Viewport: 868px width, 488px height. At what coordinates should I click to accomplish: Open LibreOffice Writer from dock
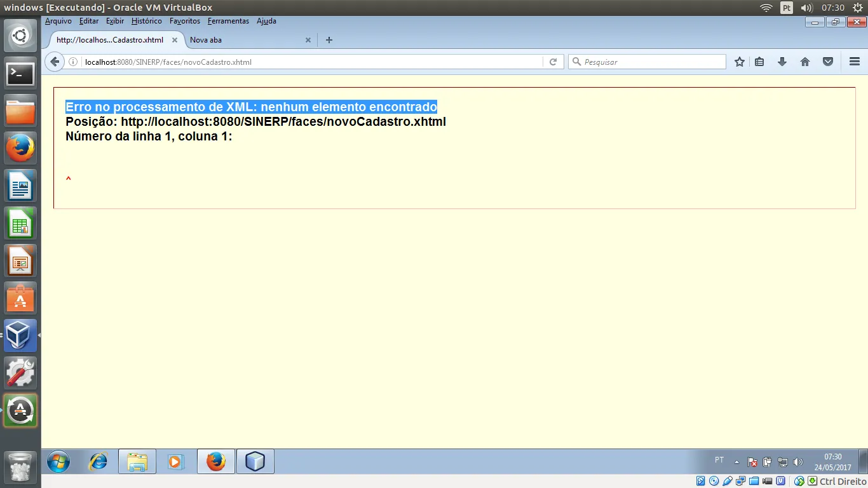point(21,186)
